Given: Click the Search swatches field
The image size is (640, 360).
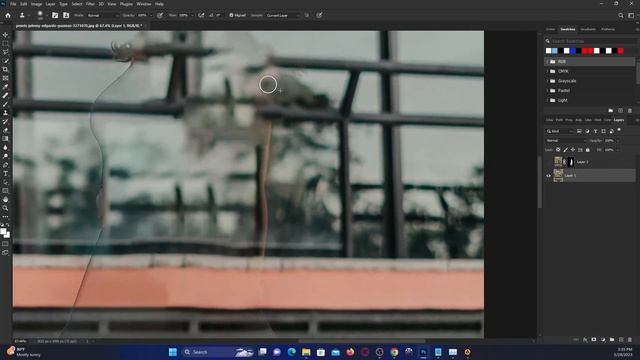Looking at the screenshot, I should tap(591, 41).
